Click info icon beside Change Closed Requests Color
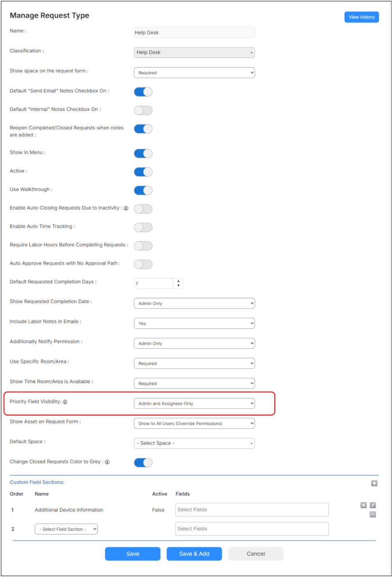The image size is (392, 577). 107,462
